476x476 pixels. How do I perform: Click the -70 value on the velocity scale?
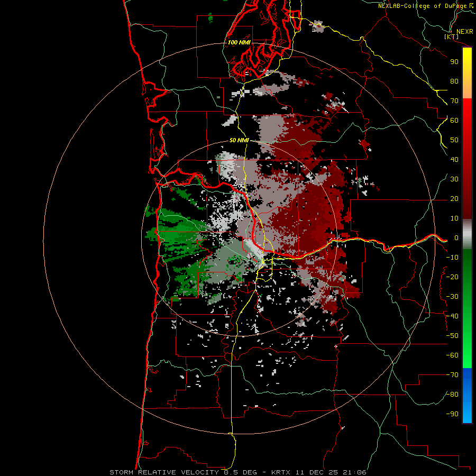452,375
